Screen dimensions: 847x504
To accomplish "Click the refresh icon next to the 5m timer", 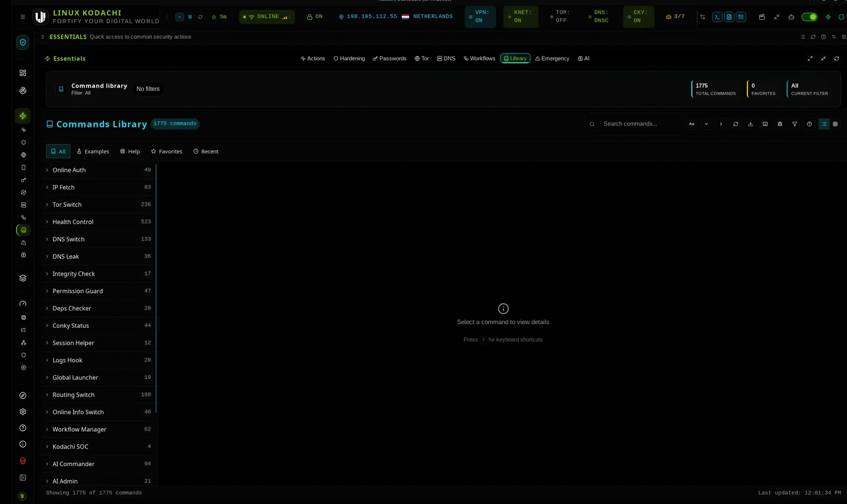I will tap(201, 17).
